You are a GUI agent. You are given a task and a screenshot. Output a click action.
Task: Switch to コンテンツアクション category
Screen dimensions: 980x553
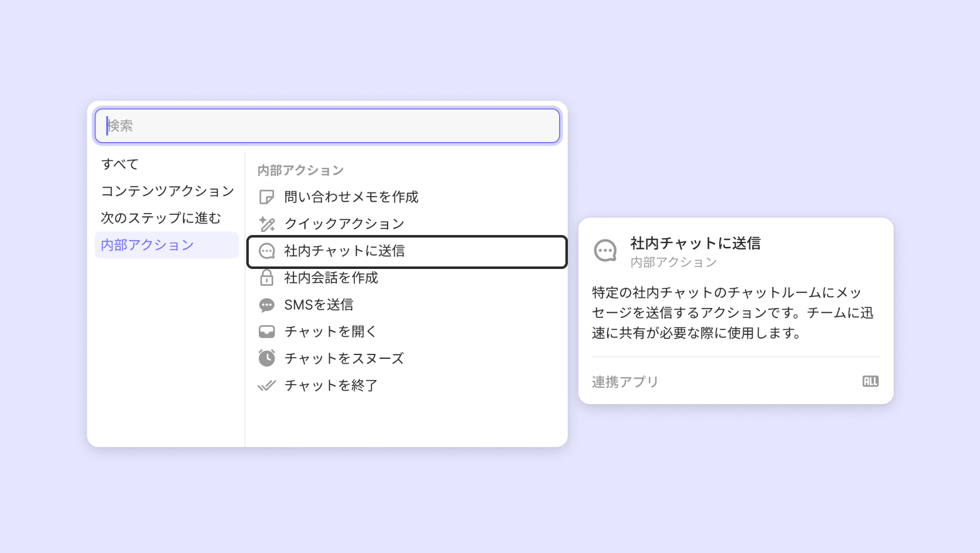167,191
